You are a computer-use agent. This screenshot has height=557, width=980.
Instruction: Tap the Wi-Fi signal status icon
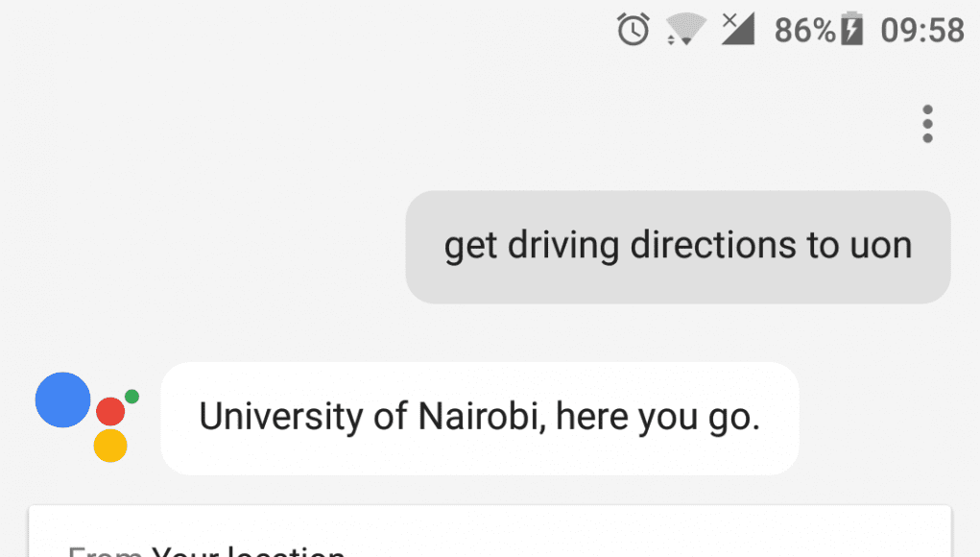point(685,30)
